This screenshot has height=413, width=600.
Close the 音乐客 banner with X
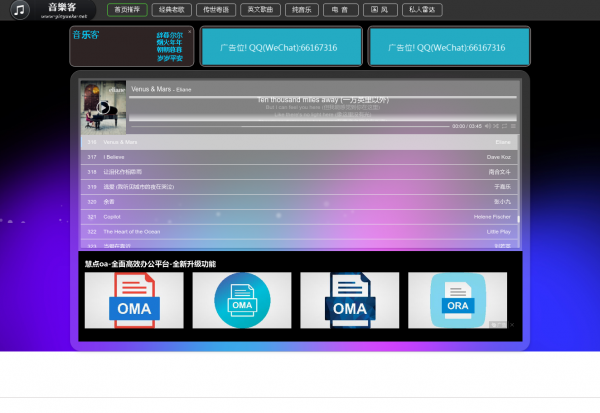[x=190, y=31]
